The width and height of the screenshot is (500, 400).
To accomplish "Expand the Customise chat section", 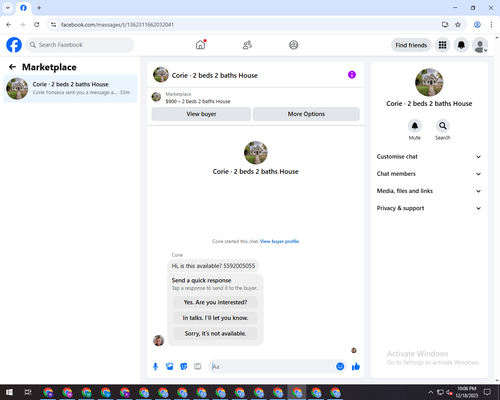I will point(429,157).
